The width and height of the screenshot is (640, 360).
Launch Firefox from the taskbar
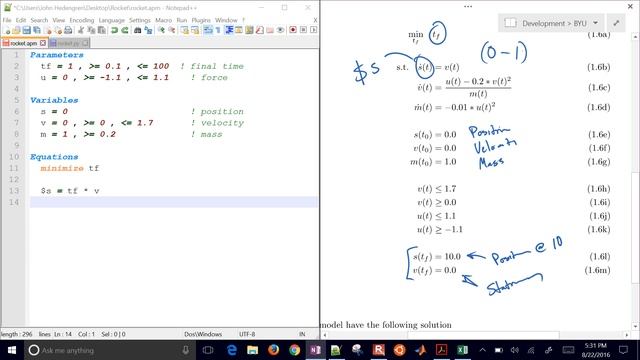[273, 350]
